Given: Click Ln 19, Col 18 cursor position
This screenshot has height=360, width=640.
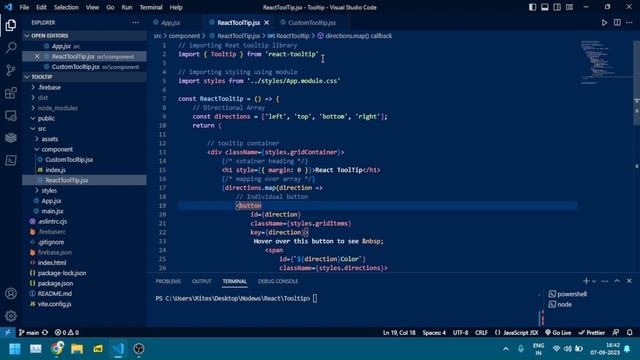Looking at the screenshot, I should (x=399, y=332).
